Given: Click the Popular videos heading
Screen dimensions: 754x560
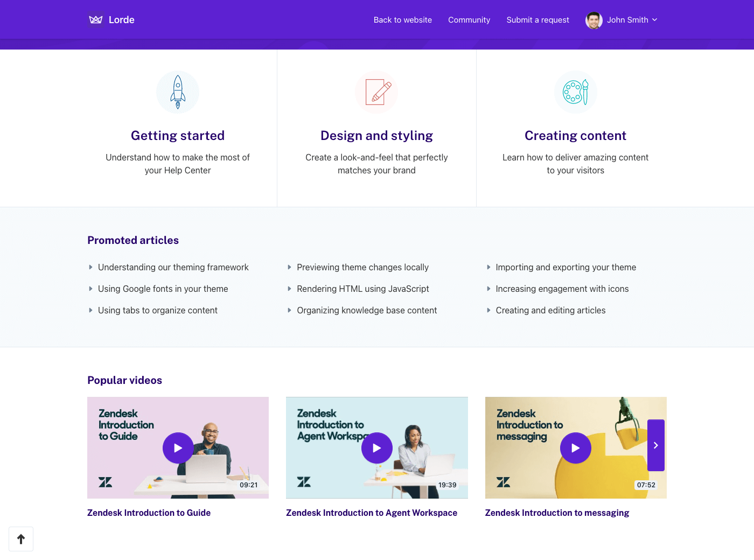Looking at the screenshot, I should coord(125,380).
